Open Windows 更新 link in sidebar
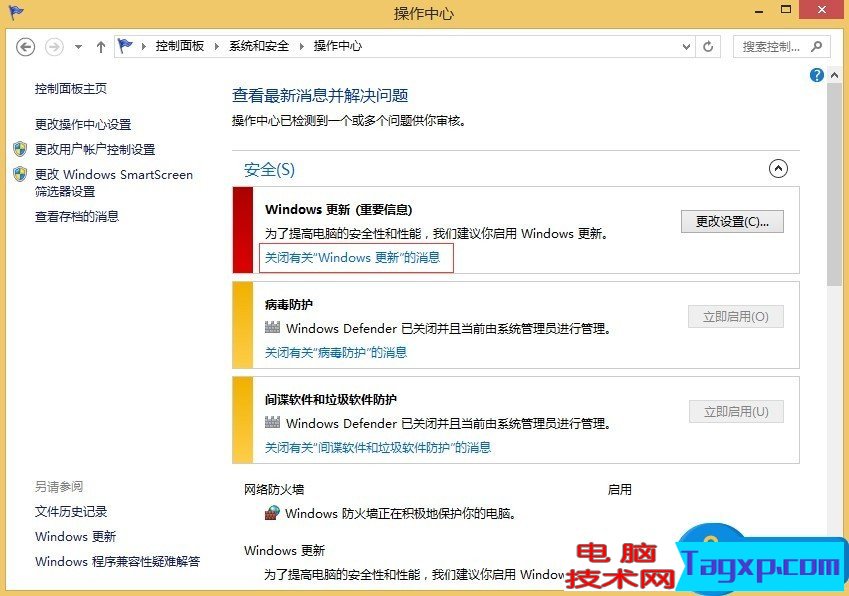This screenshot has width=849, height=596. click(x=76, y=536)
